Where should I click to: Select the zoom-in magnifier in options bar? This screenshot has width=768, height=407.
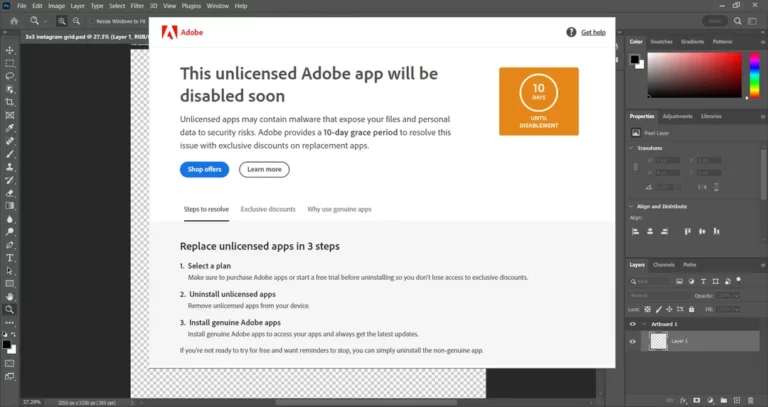pyautogui.click(x=63, y=20)
